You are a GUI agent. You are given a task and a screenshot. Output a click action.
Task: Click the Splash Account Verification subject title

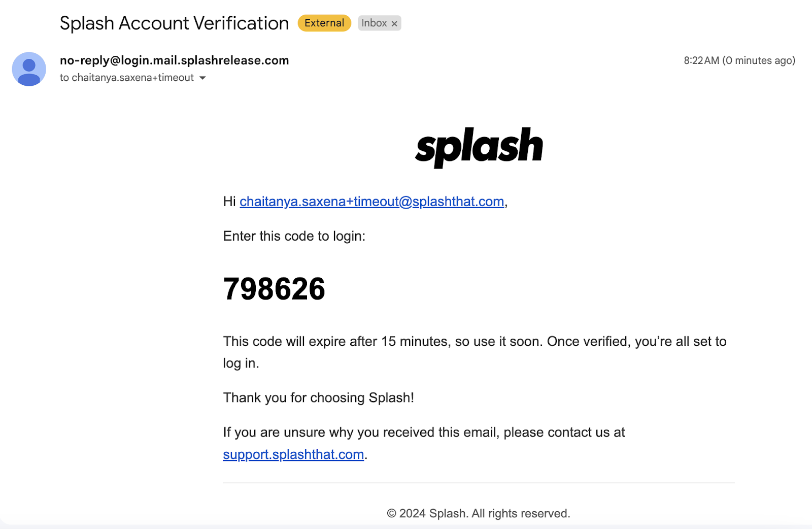coord(174,23)
